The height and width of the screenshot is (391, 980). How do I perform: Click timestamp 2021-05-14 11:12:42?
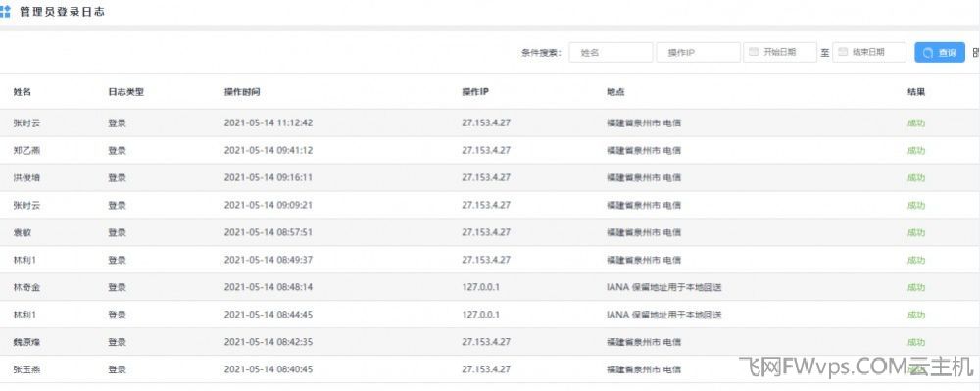pos(269,123)
